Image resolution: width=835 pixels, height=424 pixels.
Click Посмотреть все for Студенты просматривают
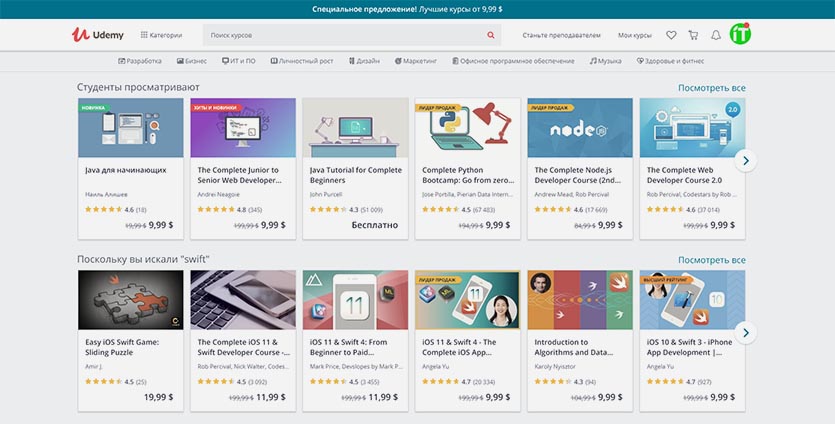click(x=711, y=88)
